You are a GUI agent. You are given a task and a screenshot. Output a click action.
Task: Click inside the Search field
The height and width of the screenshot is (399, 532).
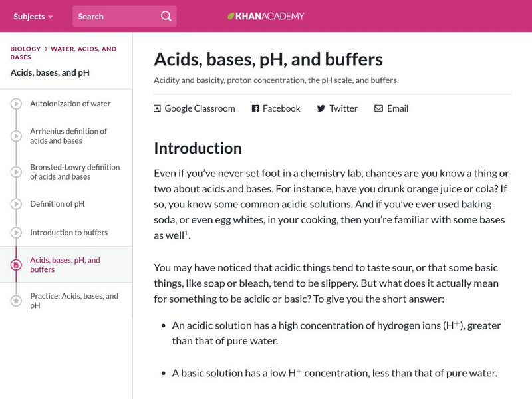[113, 15]
